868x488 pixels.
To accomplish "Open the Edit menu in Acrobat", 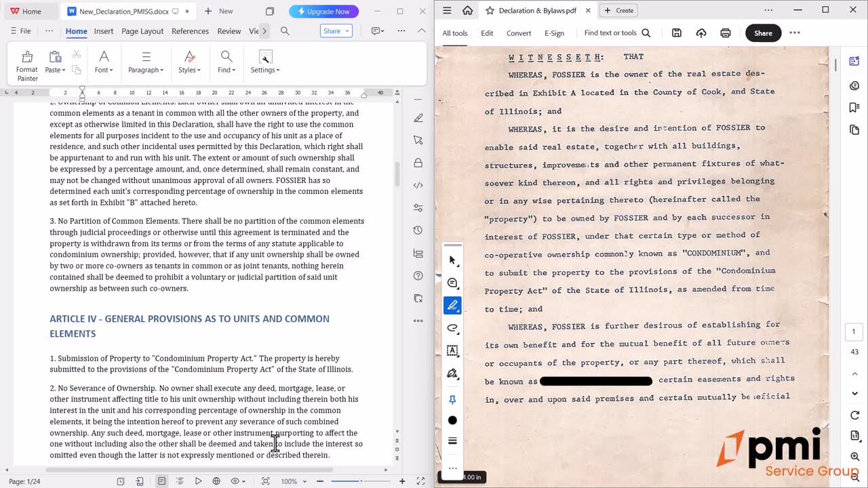I will [487, 33].
